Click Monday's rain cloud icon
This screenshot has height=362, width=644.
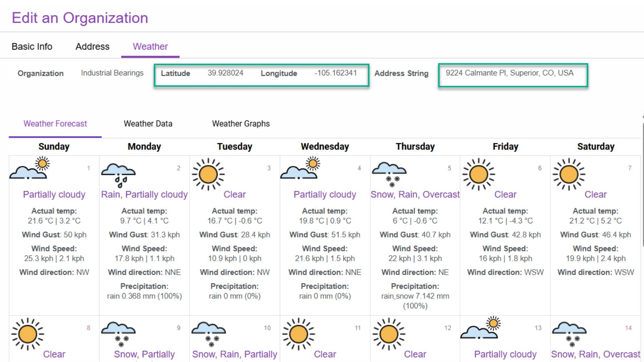pyautogui.click(x=118, y=175)
